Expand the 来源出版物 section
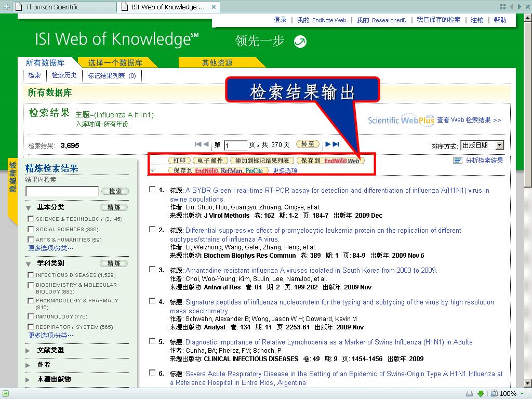Screen dimensions: 532x399 28,380
